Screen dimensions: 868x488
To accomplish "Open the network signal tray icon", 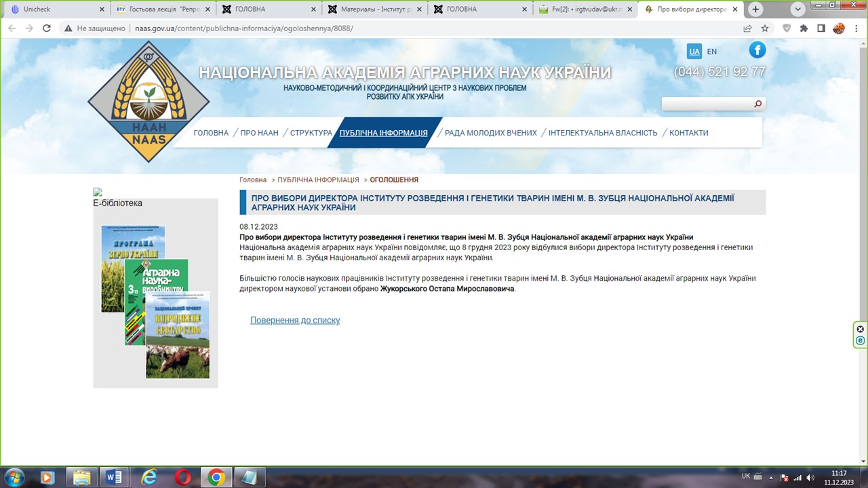I will click(797, 477).
